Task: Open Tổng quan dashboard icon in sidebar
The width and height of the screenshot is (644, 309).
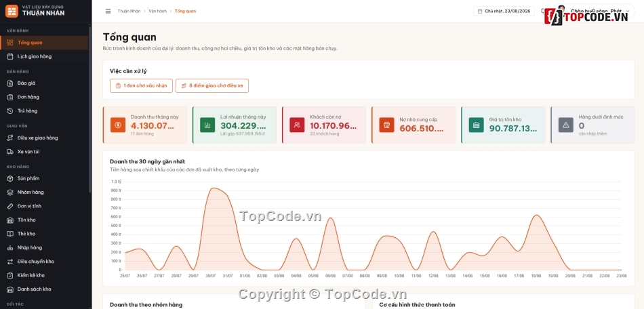Action: tap(10, 43)
